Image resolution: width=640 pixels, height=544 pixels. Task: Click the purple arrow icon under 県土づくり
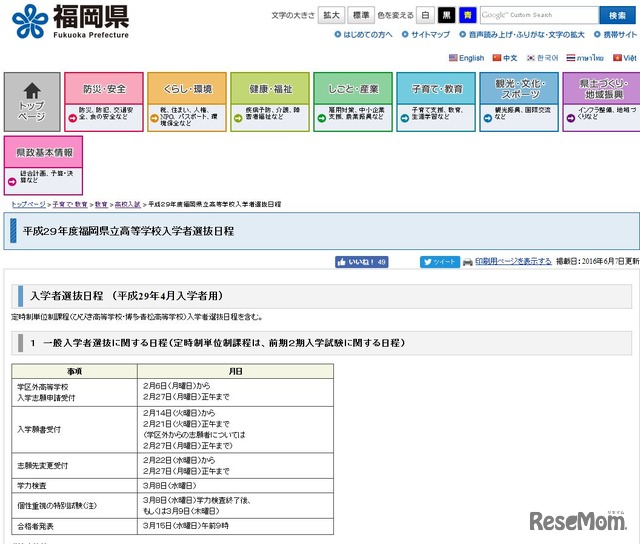(571, 118)
